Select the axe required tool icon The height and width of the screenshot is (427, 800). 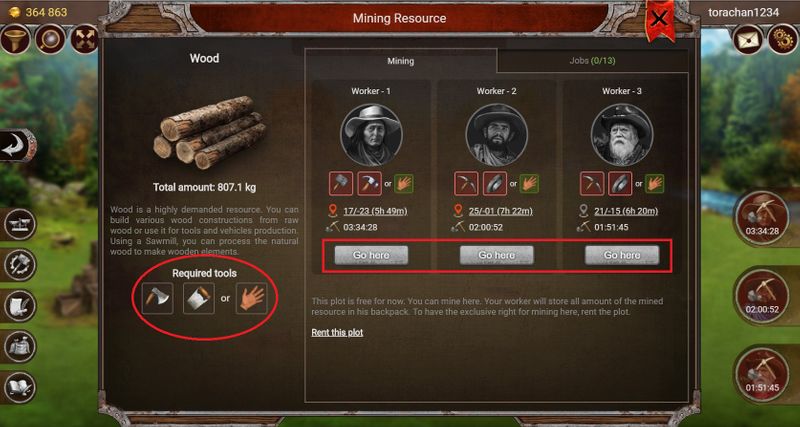[157, 298]
